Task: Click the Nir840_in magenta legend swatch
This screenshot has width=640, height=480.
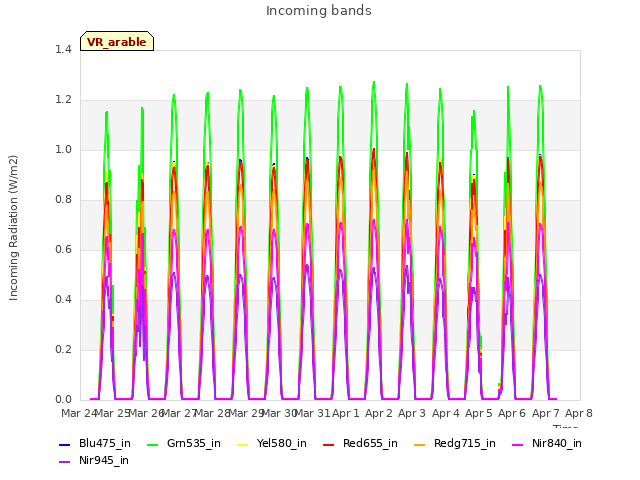Action: coord(518,444)
